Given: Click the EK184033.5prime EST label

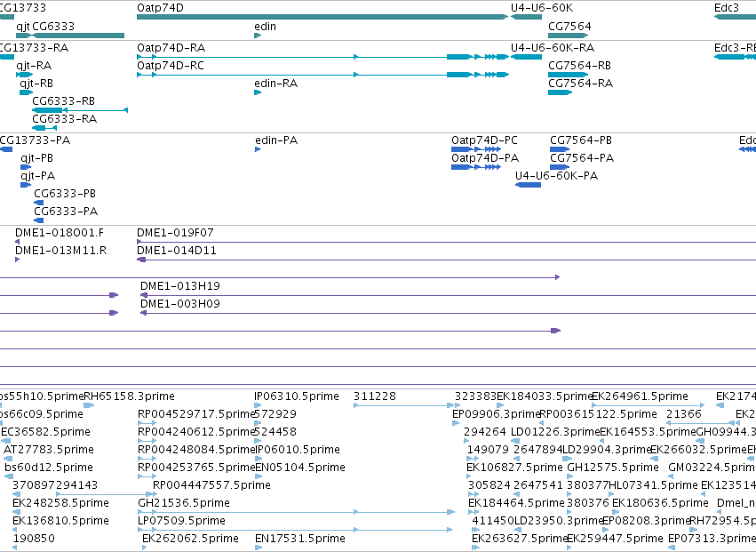Looking at the screenshot, I should [x=544, y=396].
